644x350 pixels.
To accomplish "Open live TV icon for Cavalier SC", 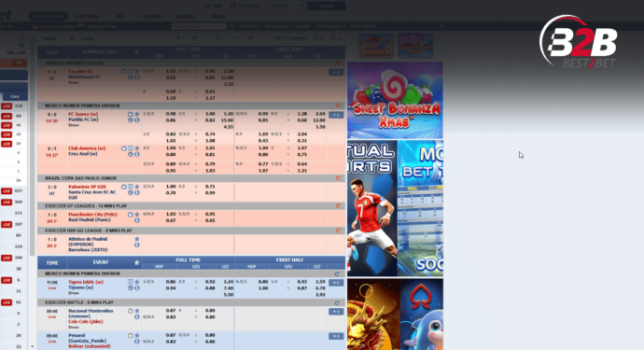I will (123, 72).
